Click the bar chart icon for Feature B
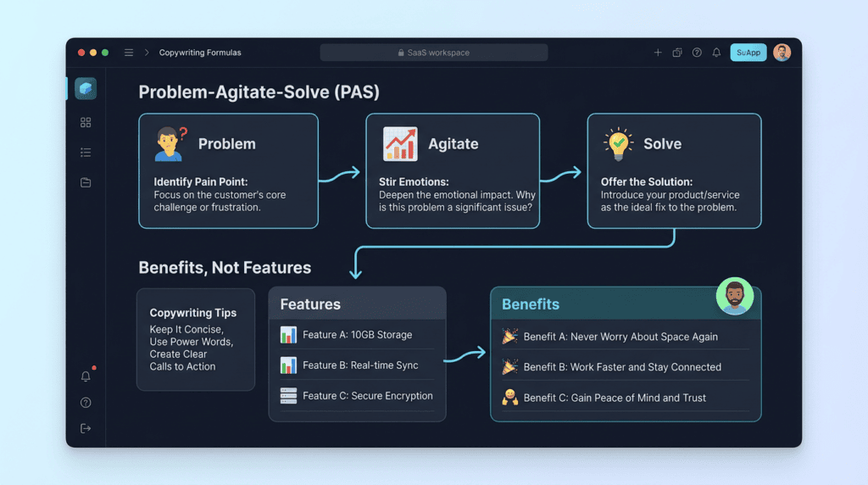This screenshot has width=868, height=485. (288, 365)
